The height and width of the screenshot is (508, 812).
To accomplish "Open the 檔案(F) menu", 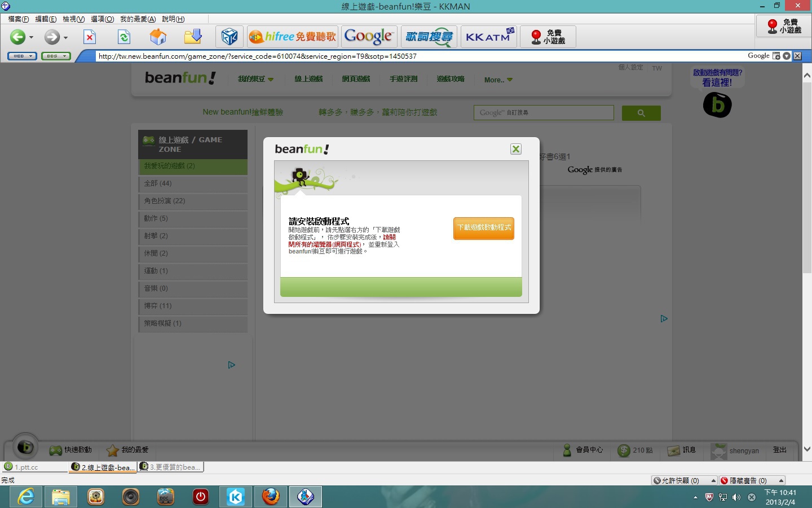I will (19, 19).
